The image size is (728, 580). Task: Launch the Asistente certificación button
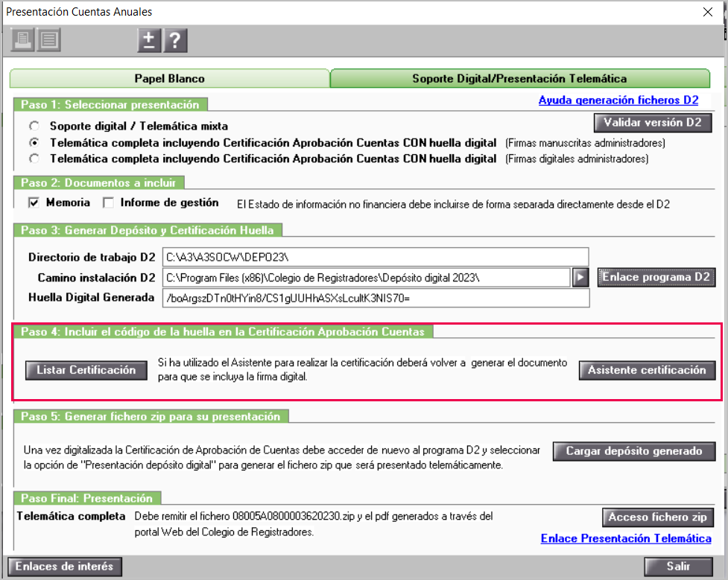[x=647, y=370]
